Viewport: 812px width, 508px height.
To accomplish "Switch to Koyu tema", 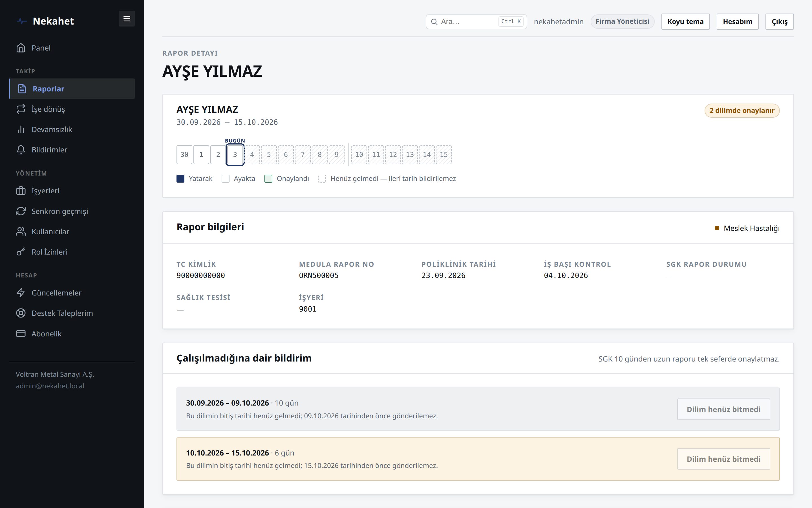I will pyautogui.click(x=685, y=21).
